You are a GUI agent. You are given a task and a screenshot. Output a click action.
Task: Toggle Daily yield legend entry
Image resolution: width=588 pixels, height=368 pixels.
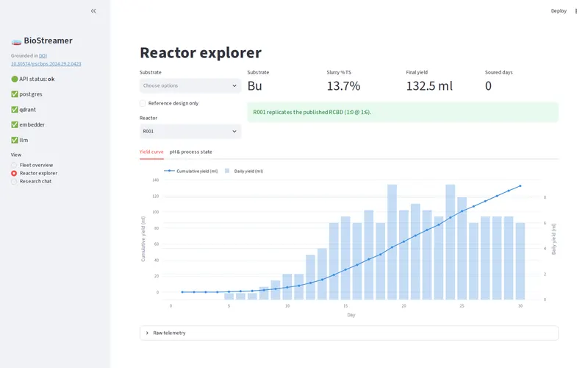pyautogui.click(x=244, y=171)
